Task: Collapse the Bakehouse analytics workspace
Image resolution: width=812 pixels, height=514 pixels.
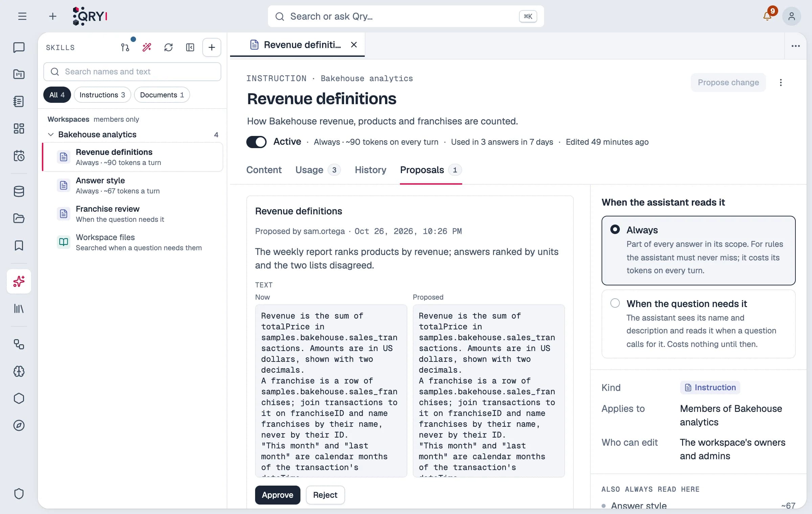Action: (x=51, y=135)
